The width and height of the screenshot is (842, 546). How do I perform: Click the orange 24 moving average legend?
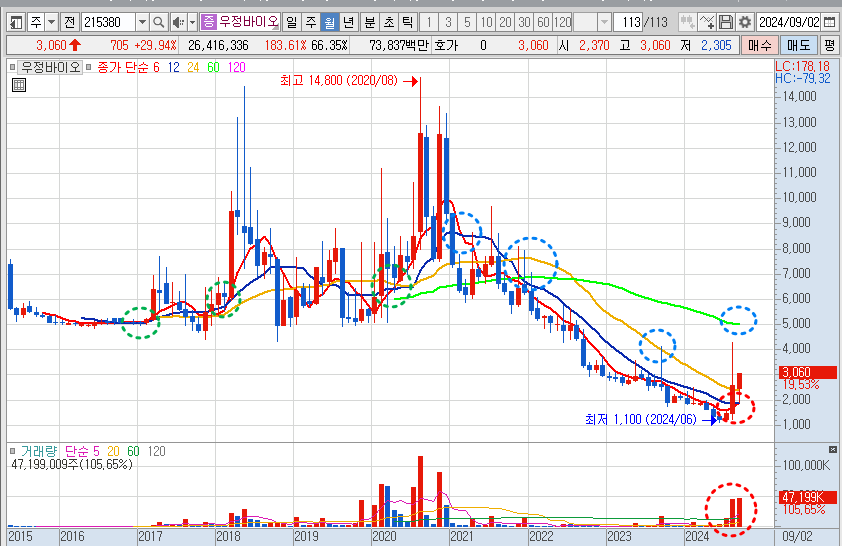click(x=193, y=67)
